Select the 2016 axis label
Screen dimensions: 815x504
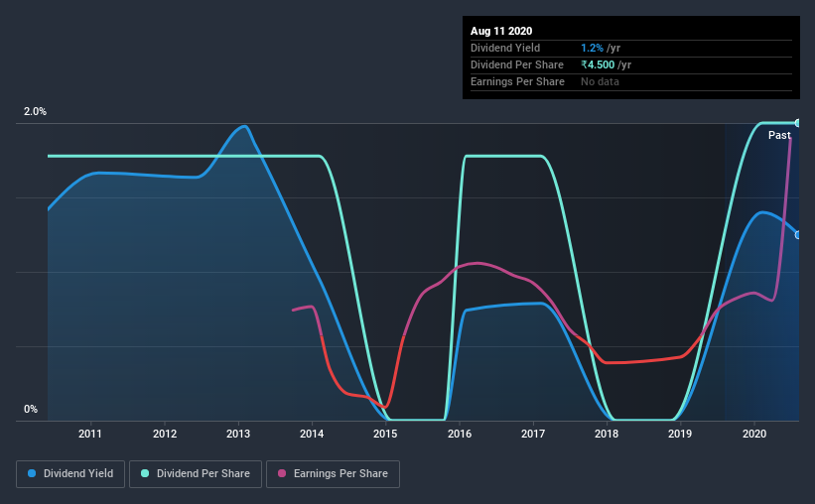(x=460, y=434)
